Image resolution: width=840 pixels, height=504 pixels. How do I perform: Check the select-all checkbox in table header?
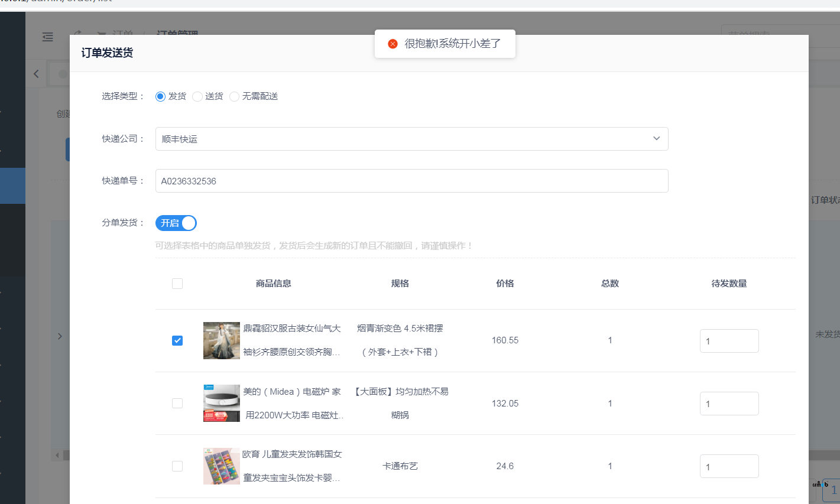point(177,284)
